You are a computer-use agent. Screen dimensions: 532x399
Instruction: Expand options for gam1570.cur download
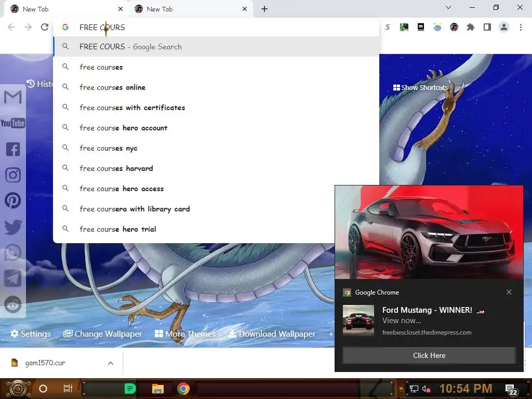click(111, 363)
